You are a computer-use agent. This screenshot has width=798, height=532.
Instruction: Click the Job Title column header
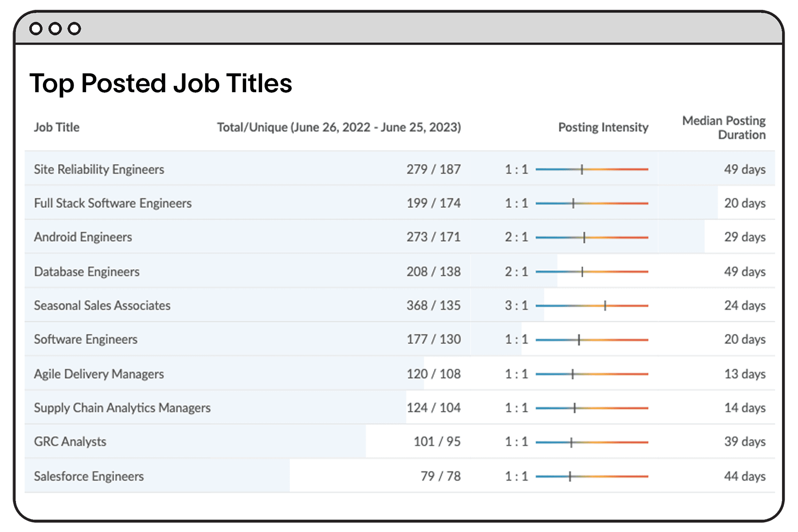pyautogui.click(x=57, y=127)
